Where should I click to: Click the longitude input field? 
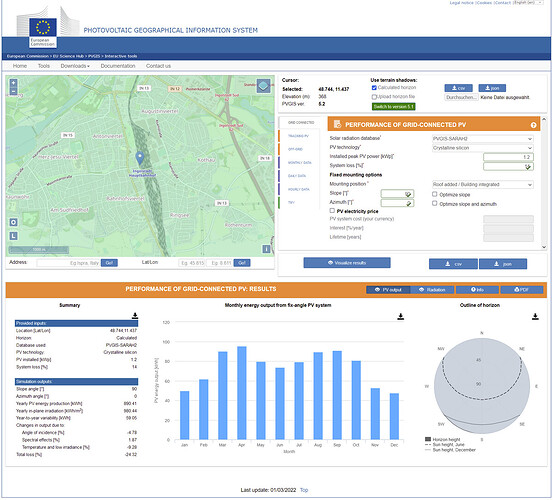[219, 263]
